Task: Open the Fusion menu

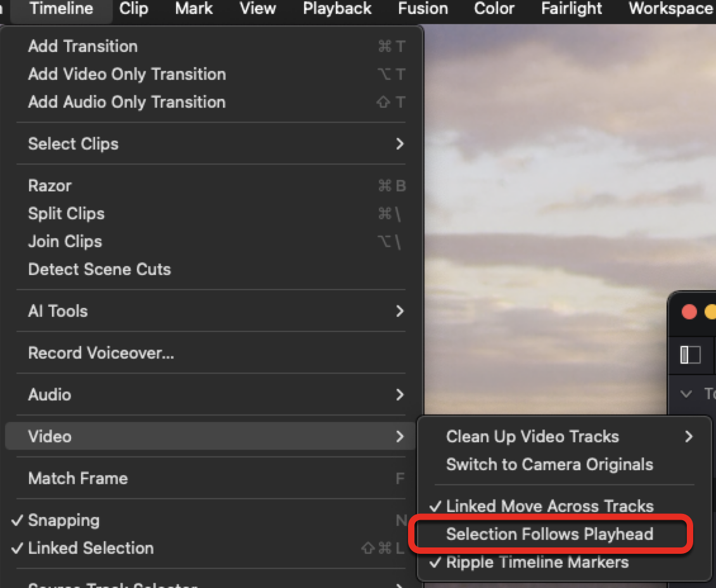Action: coord(423,9)
